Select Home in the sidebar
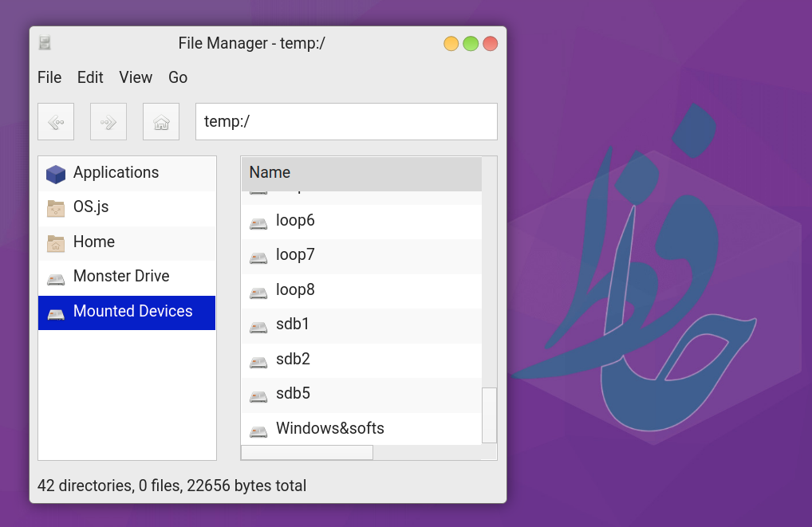 pos(94,242)
